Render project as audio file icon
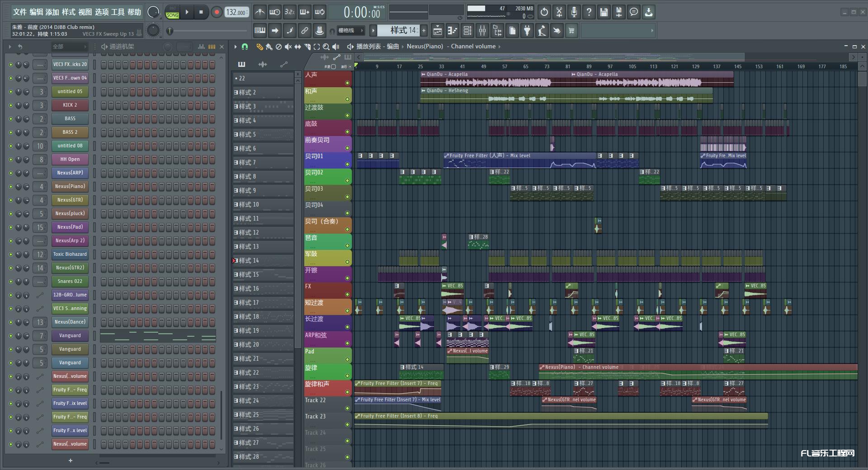Viewport: 868px width, 470px height. [x=619, y=12]
